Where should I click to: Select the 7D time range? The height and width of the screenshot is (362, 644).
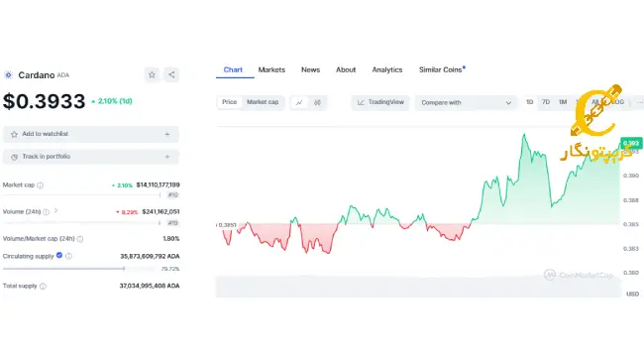tap(546, 102)
